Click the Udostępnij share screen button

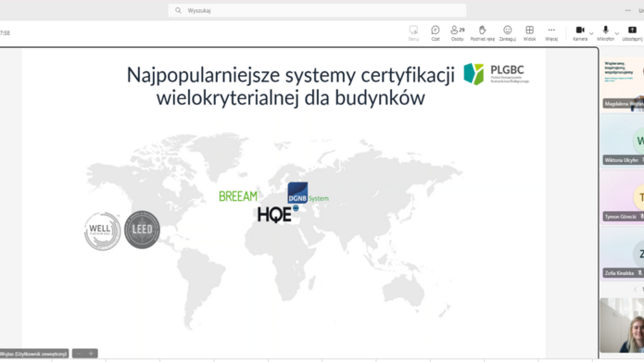(x=633, y=33)
